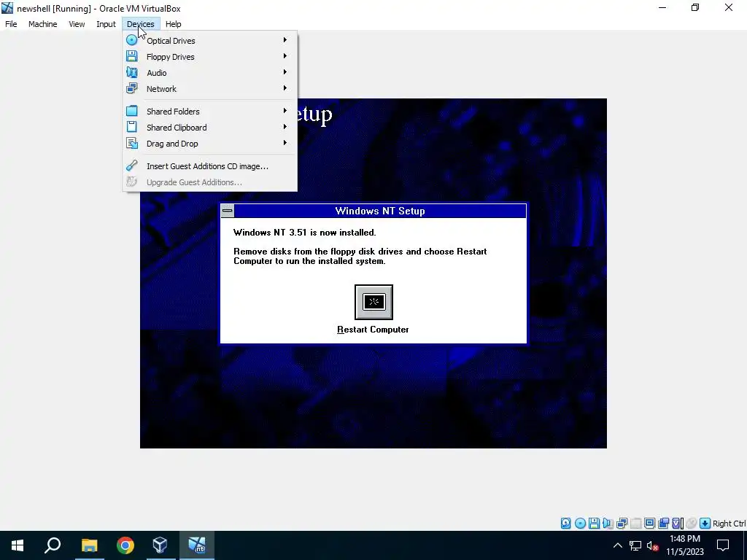Screen dimensions: 747x560
Task: Click the Network icon in Devices menu
Action: point(132,88)
